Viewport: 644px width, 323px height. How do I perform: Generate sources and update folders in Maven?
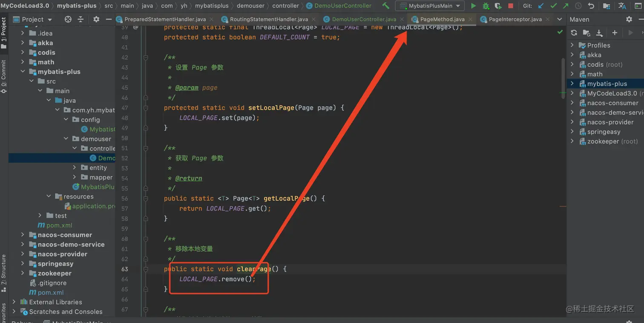(x=586, y=33)
